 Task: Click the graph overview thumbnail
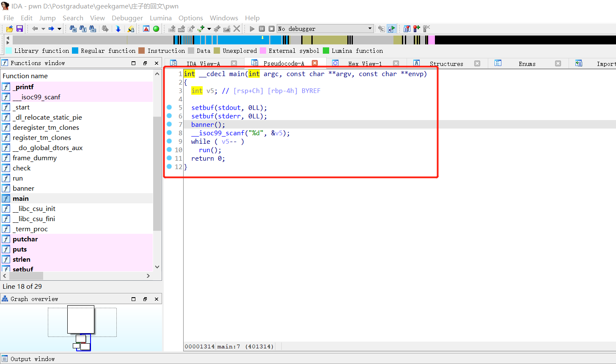pyautogui.click(x=82, y=328)
